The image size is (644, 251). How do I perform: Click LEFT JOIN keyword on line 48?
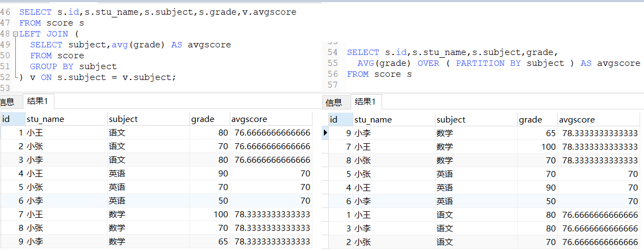coord(44,34)
